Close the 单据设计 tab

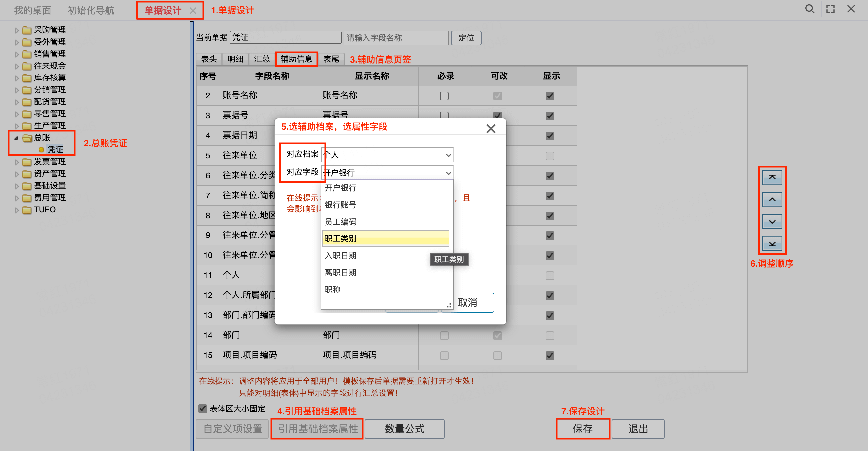(193, 11)
